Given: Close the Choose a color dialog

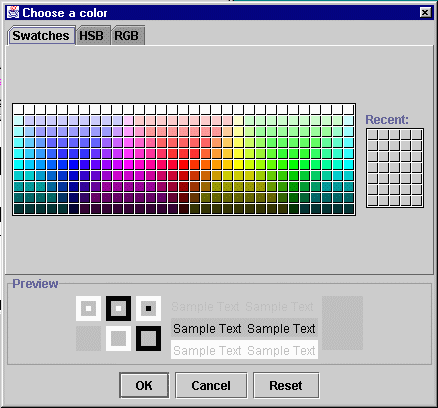Looking at the screenshot, I should [425, 13].
